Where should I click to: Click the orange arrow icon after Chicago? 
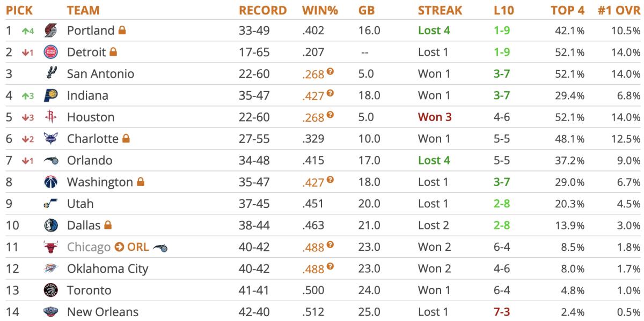pyautogui.click(x=119, y=247)
